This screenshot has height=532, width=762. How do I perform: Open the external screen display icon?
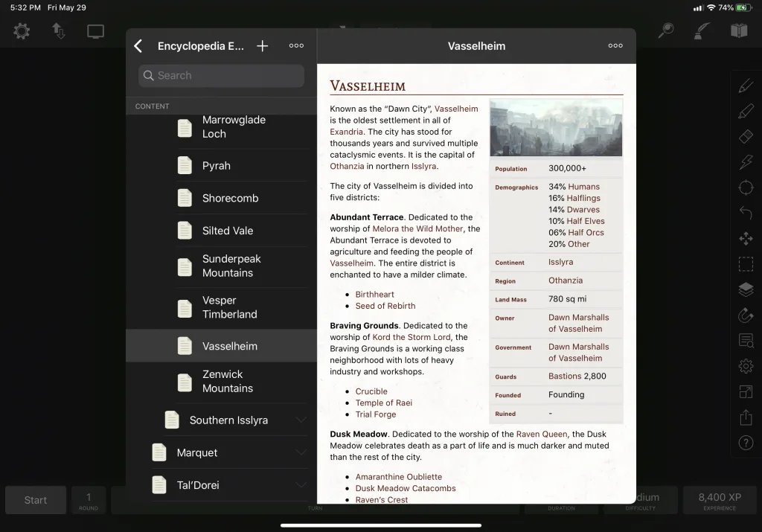[x=95, y=31]
